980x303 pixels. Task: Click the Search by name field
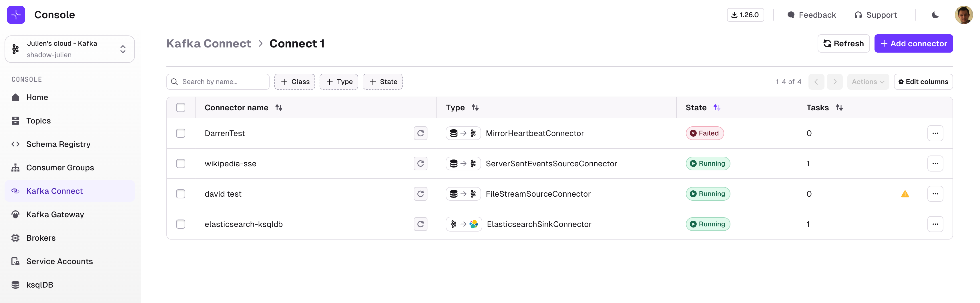tap(218, 82)
